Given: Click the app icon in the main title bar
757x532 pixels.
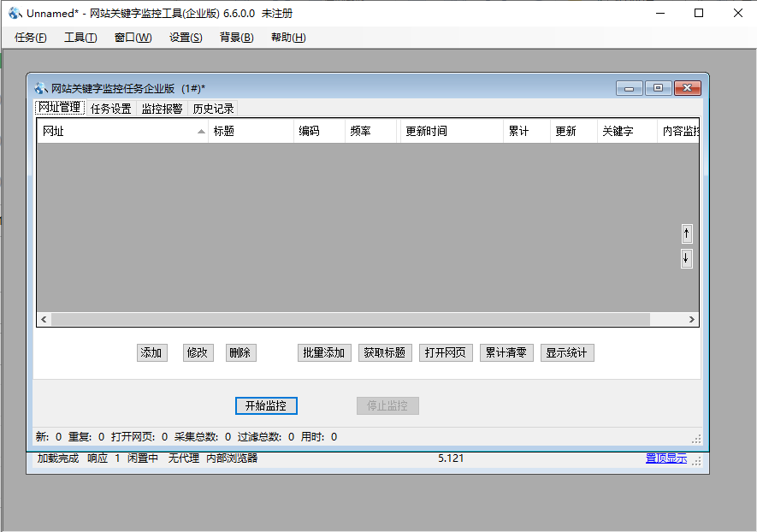Looking at the screenshot, I should [12, 13].
